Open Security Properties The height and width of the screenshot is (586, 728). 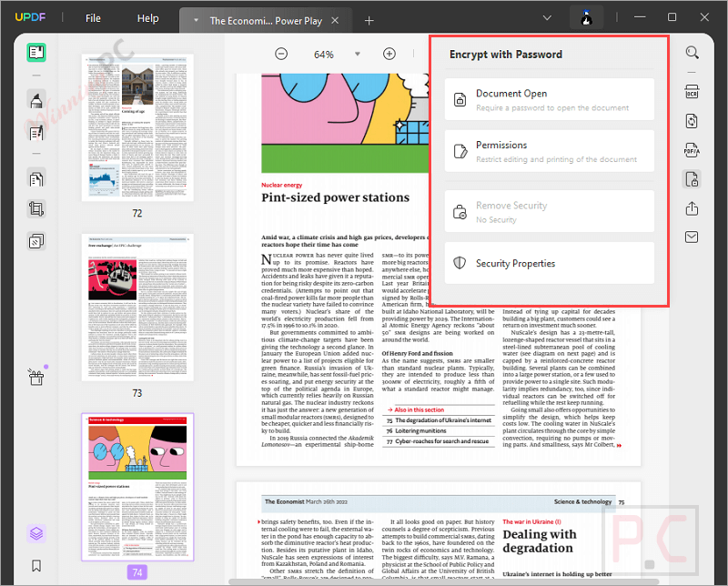(550, 263)
